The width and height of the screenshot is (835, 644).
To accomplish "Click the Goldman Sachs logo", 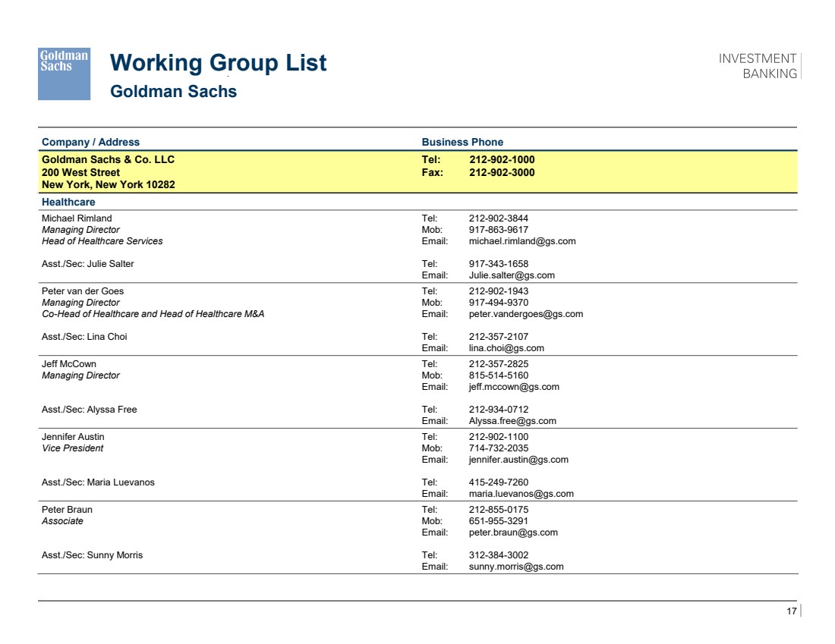I will coord(64,74).
